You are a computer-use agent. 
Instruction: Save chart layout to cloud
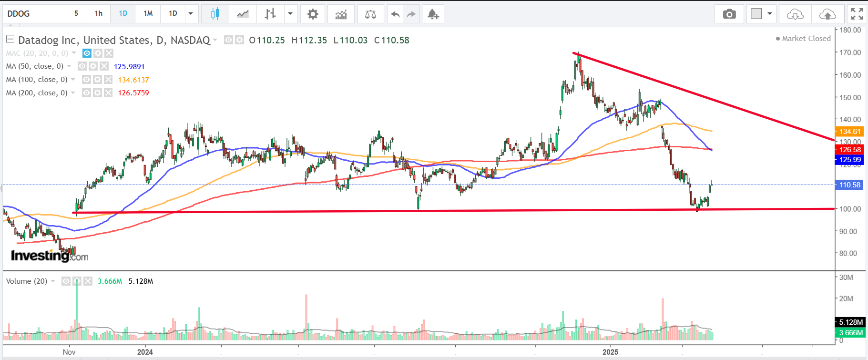coord(827,14)
